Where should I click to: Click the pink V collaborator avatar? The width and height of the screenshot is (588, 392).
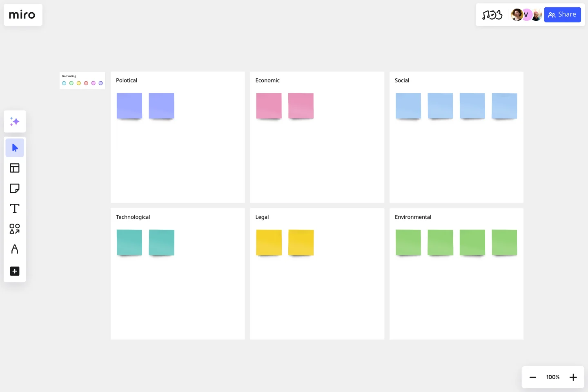pyautogui.click(x=526, y=15)
